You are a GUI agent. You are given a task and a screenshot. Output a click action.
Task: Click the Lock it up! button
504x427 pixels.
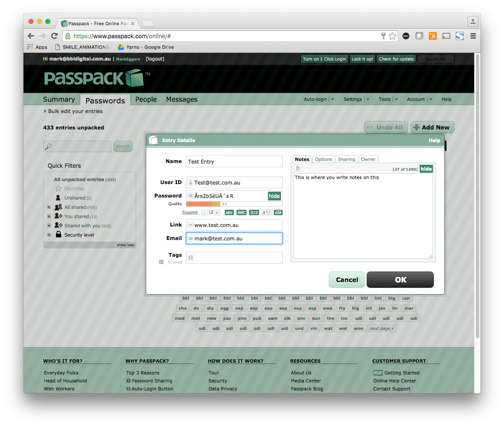362,59
